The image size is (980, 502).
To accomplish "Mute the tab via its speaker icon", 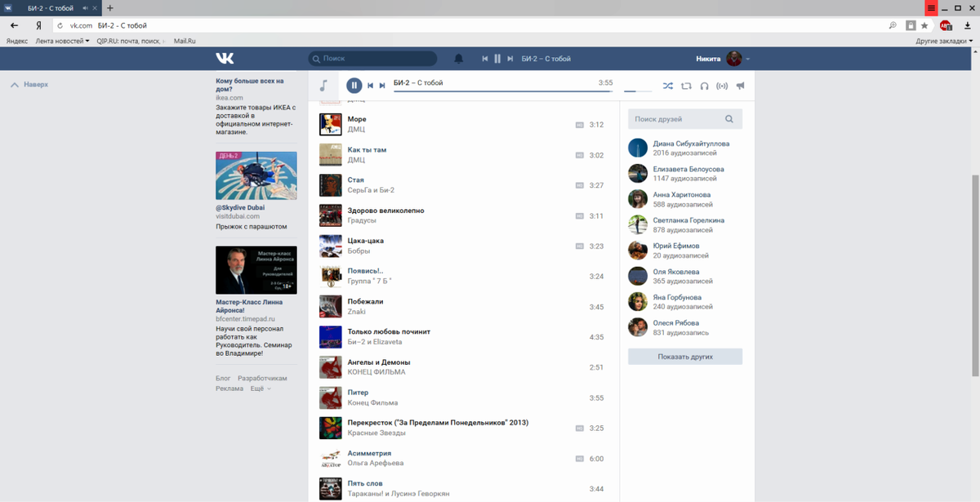I will coord(85,7).
